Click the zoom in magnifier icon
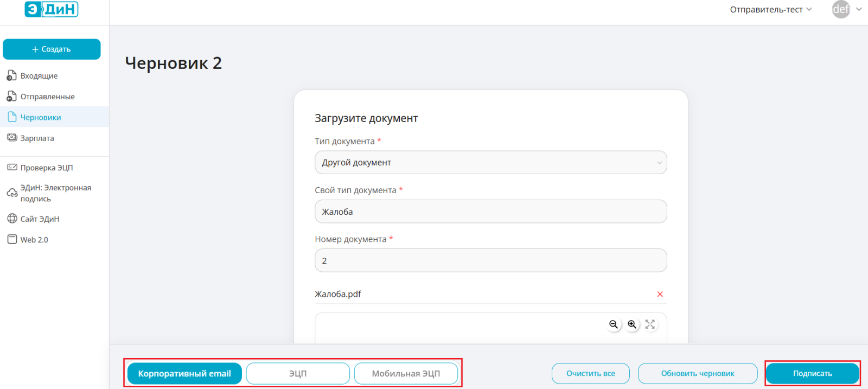Viewport: 868px width, 389px height. coord(632,324)
